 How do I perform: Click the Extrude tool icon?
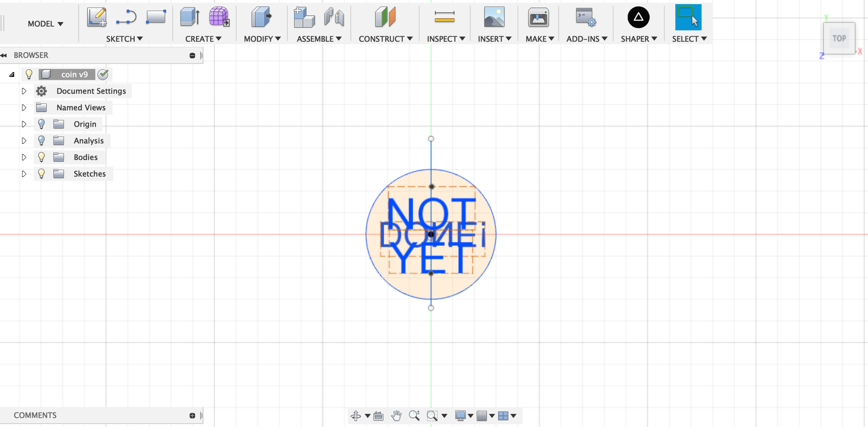190,17
